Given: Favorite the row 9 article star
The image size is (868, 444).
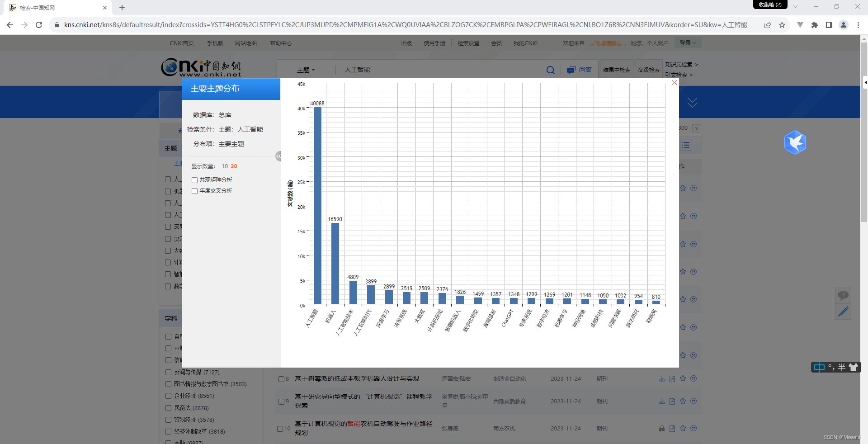Looking at the screenshot, I should 683,401.
